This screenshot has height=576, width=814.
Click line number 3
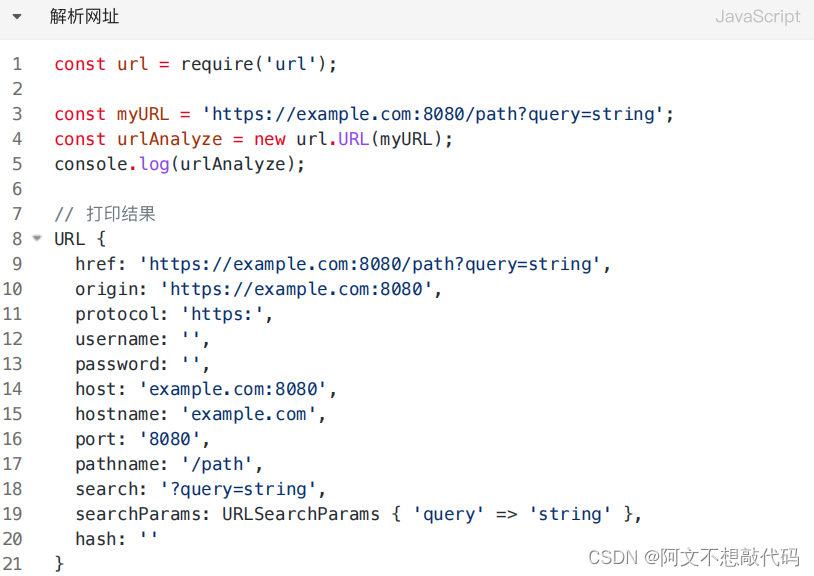(x=17, y=114)
